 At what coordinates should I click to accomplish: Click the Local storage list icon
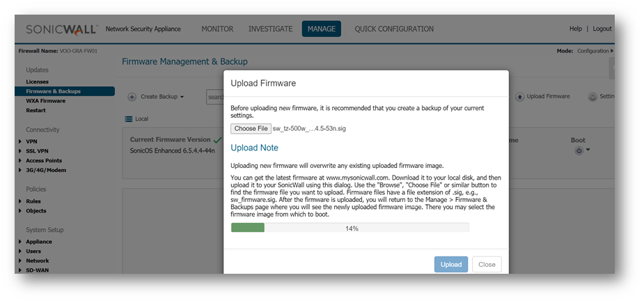[128, 119]
